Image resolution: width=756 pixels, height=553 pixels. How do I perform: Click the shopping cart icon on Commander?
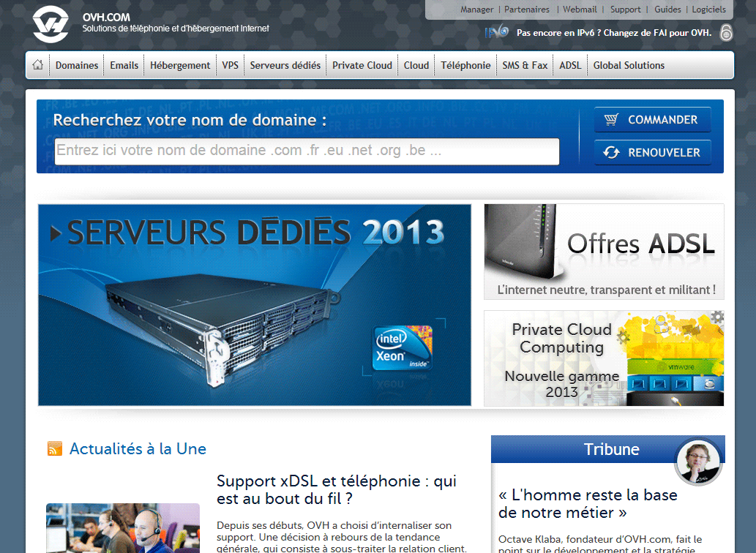611,119
